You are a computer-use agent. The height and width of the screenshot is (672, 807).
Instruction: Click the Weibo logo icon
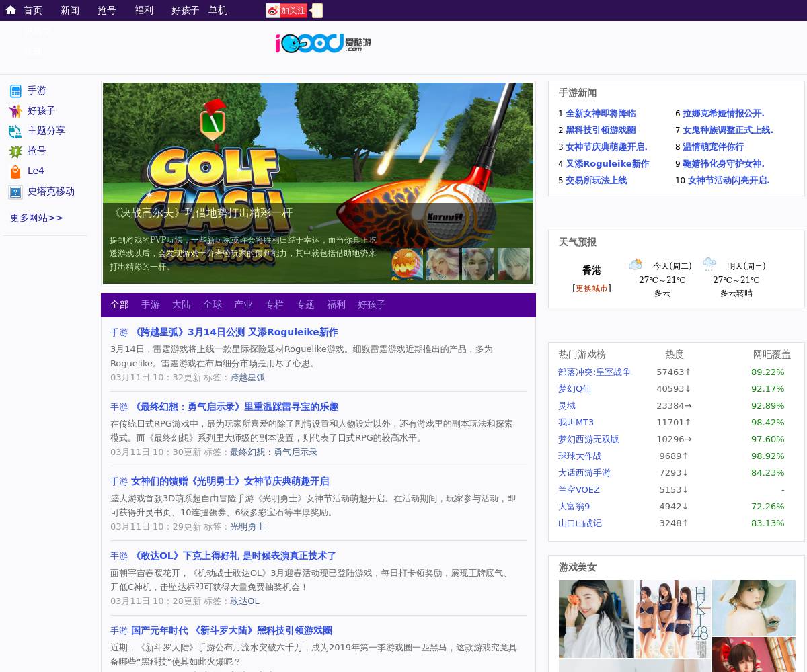(272, 11)
